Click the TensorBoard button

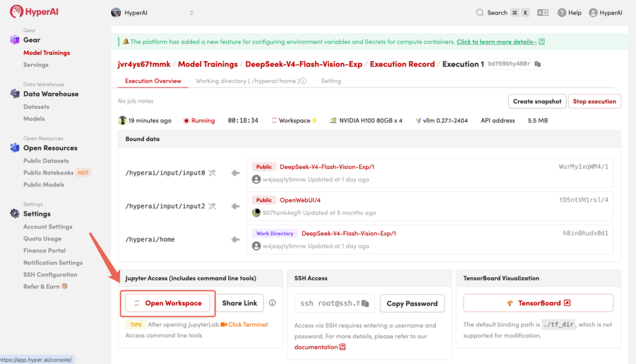tap(538, 303)
